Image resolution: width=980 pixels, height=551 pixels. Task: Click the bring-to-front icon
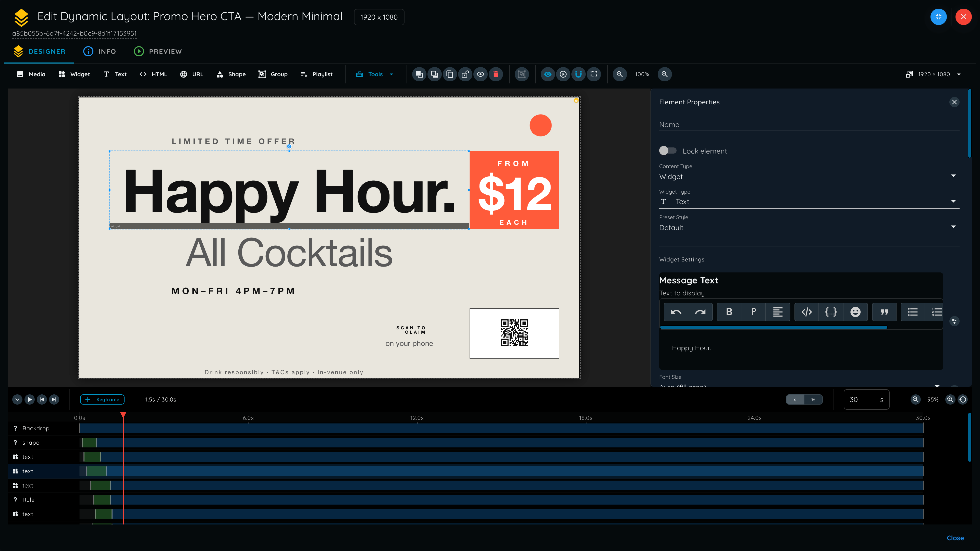419,74
